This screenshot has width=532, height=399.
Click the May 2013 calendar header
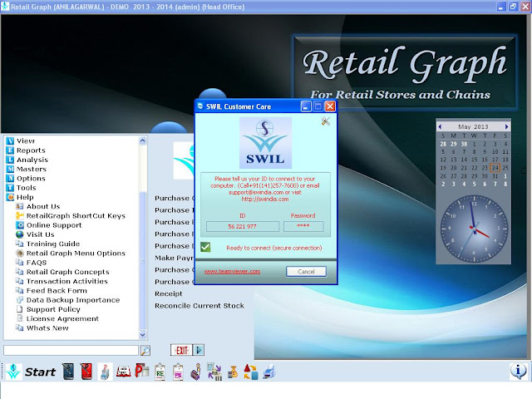click(473, 126)
